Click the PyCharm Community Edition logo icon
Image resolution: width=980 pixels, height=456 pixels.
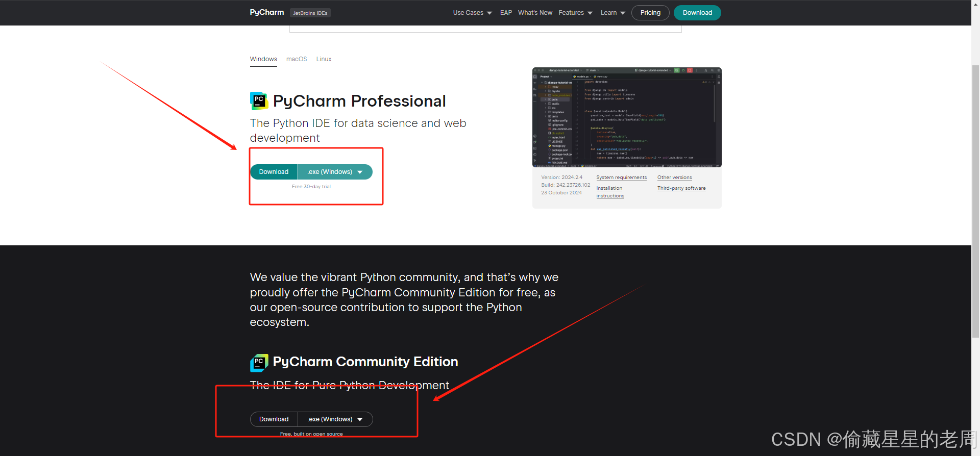259,363
